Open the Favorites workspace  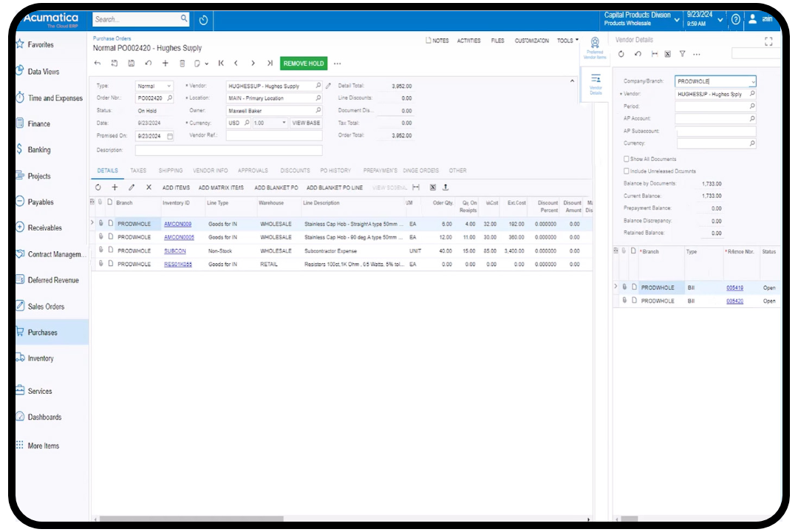(41, 45)
